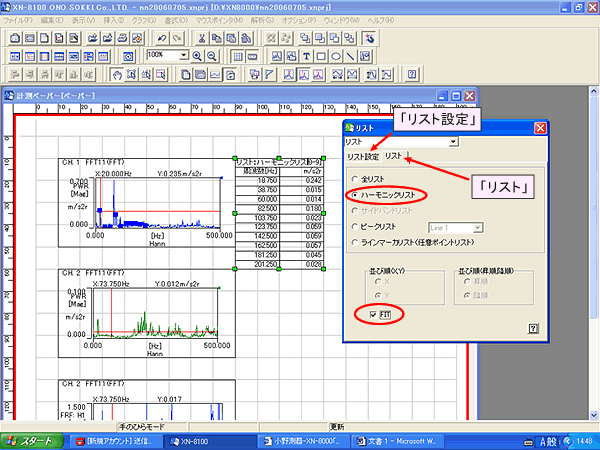The height and width of the screenshot is (450, 600).
Task: Open the zoom 100% dropdown
Action: (184, 55)
